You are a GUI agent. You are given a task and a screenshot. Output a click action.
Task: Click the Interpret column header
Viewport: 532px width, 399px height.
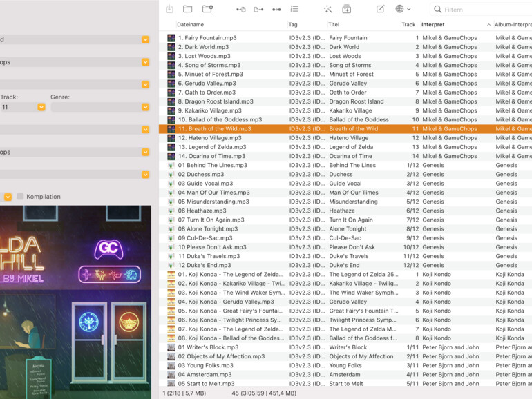tap(433, 25)
